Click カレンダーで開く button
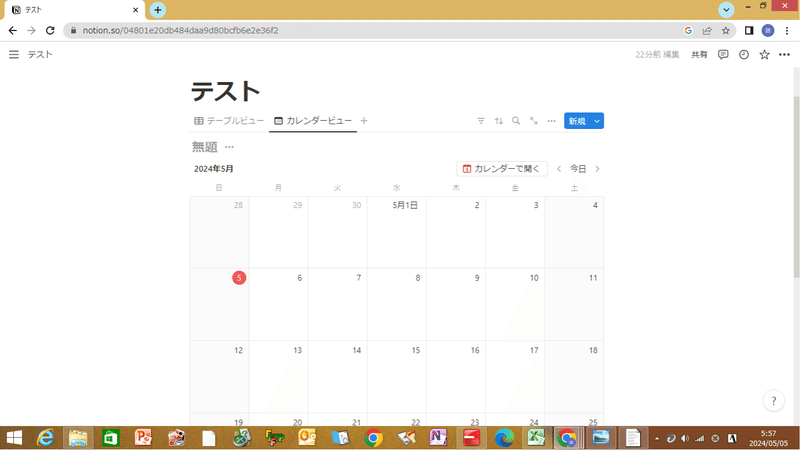This screenshot has height=450, width=800. click(502, 169)
